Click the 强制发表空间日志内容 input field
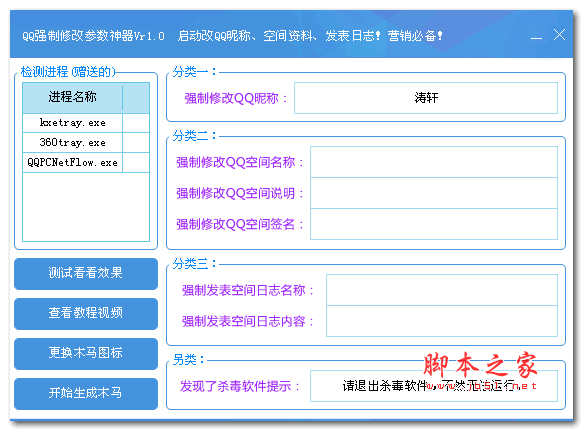Screen dimensions: 584x432 pos(442,321)
